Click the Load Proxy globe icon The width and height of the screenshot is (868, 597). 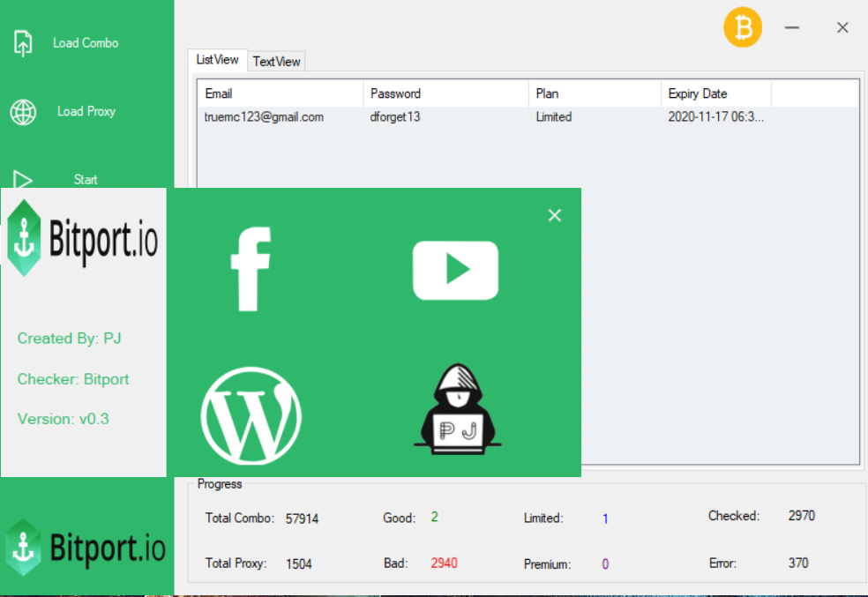[x=23, y=112]
